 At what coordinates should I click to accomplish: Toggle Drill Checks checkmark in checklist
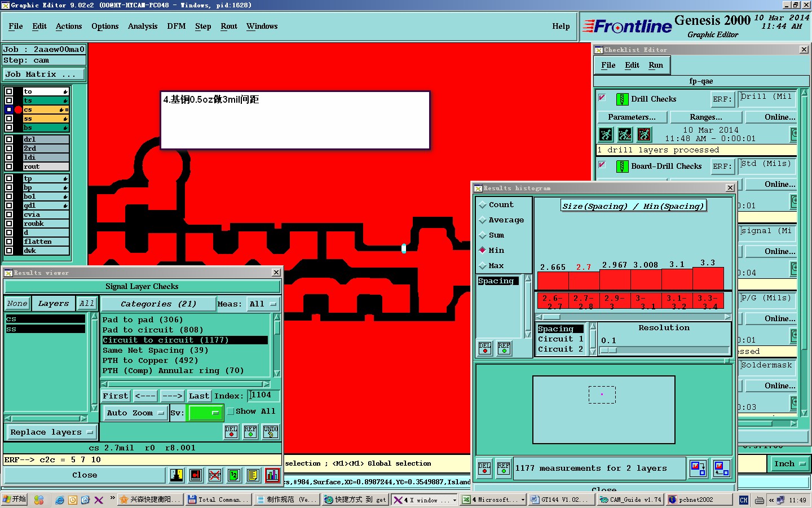click(602, 98)
